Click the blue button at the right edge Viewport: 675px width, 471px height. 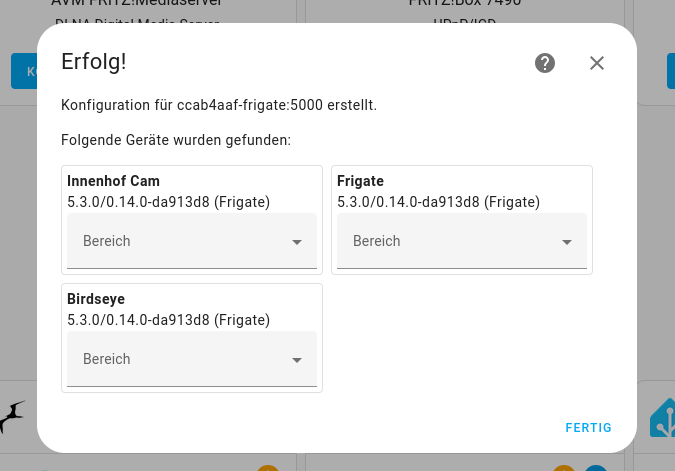[x=670, y=71]
